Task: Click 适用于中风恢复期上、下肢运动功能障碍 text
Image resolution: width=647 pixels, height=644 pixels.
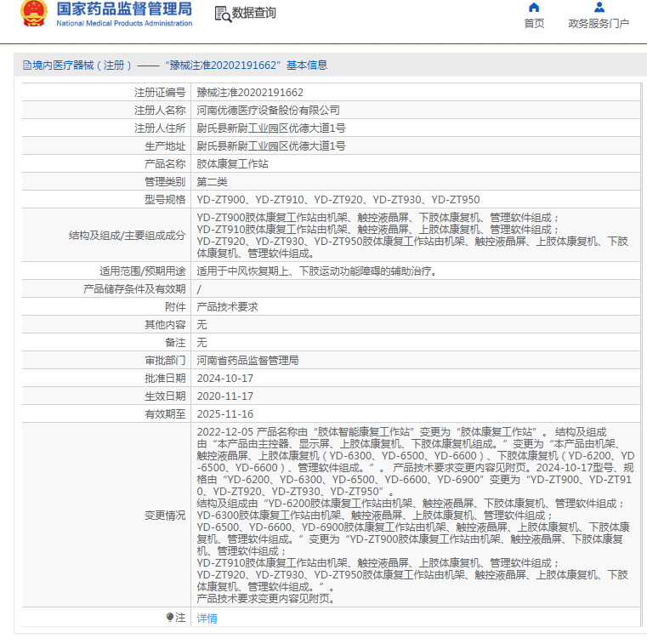Action: tap(316, 271)
